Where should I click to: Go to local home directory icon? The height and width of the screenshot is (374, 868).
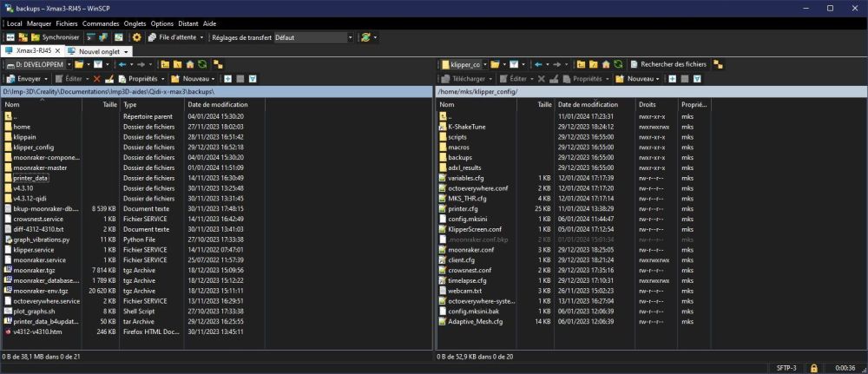pyautogui.click(x=190, y=65)
